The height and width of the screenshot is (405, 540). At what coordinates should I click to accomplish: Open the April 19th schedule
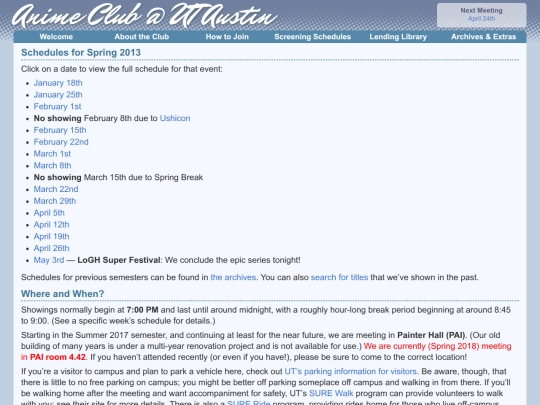click(51, 236)
